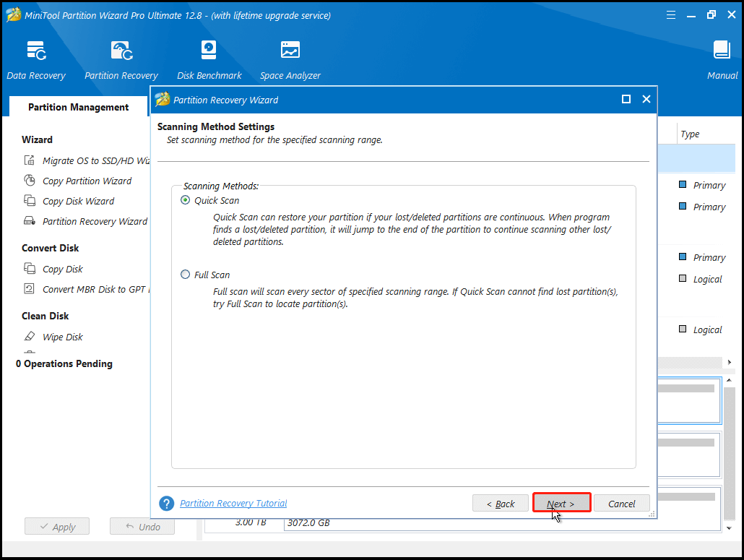Select Migrate OS to SSD/HD Wizard
Screen dimensions: 744x560
(95, 160)
